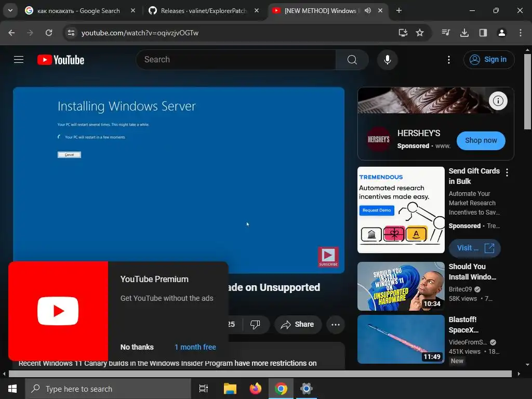Open Blastoff! SpaceX video title
The height and width of the screenshot is (399, 532).
click(463, 325)
